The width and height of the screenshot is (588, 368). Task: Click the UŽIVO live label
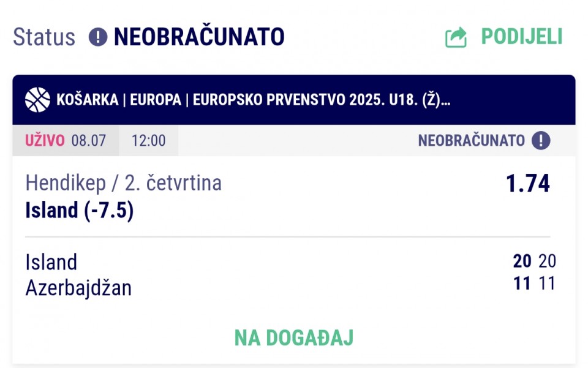coord(45,141)
